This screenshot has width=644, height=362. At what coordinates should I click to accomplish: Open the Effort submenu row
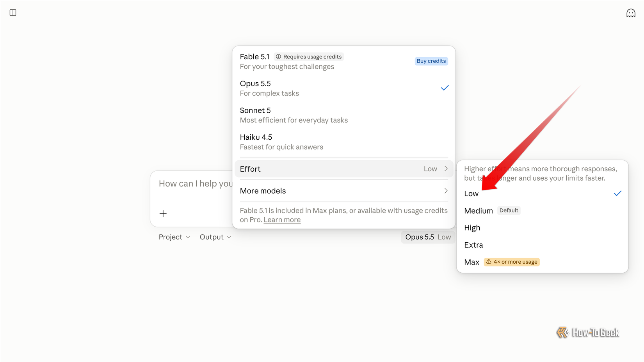tap(343, 169)
